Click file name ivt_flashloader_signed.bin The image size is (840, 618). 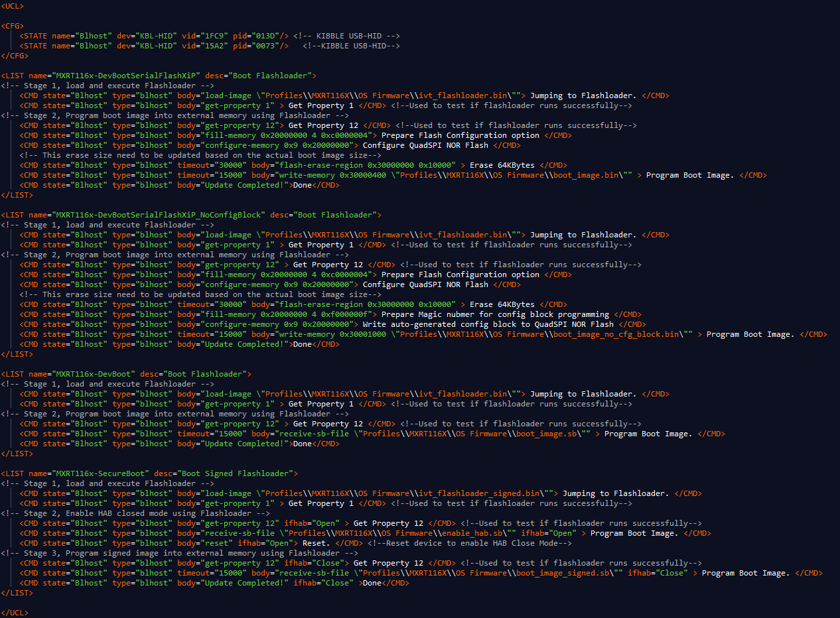coord(480,493)
